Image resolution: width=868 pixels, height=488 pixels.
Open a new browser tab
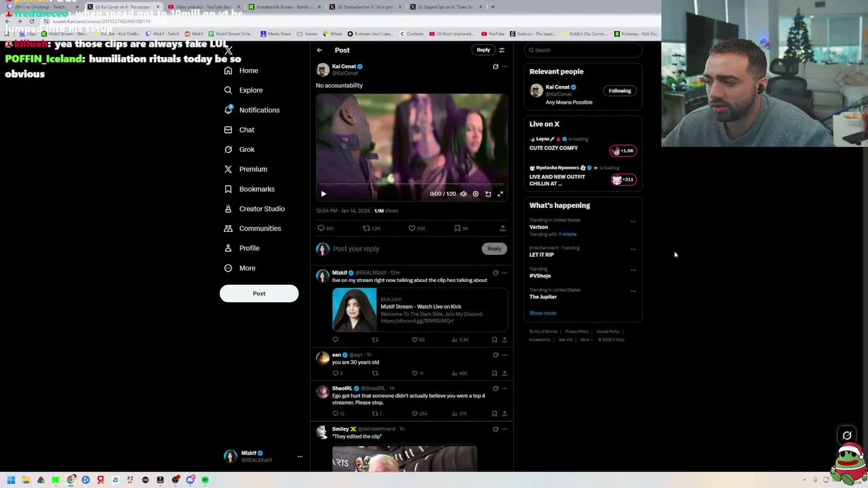point(493,7)
